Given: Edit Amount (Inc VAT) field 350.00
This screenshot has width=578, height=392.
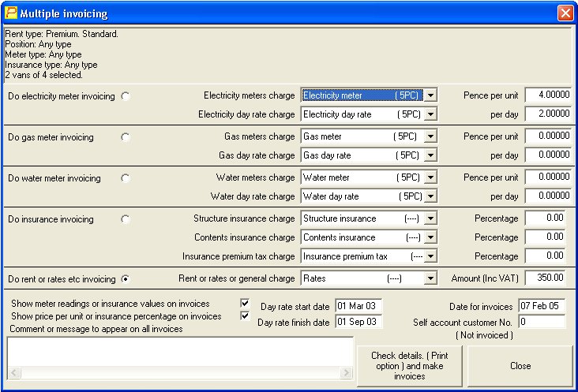Looking at the screenshot, I should click(545, 278).
